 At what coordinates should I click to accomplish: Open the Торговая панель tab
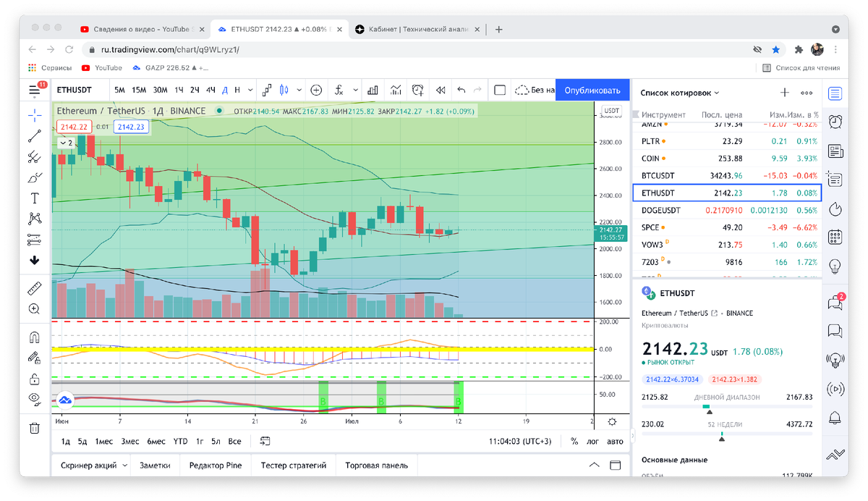pos(376,466)
